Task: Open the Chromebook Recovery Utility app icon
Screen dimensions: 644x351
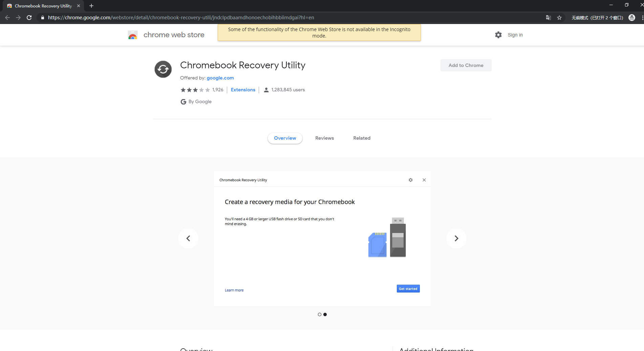Action: pyautogui.click(x=163, y=69)
